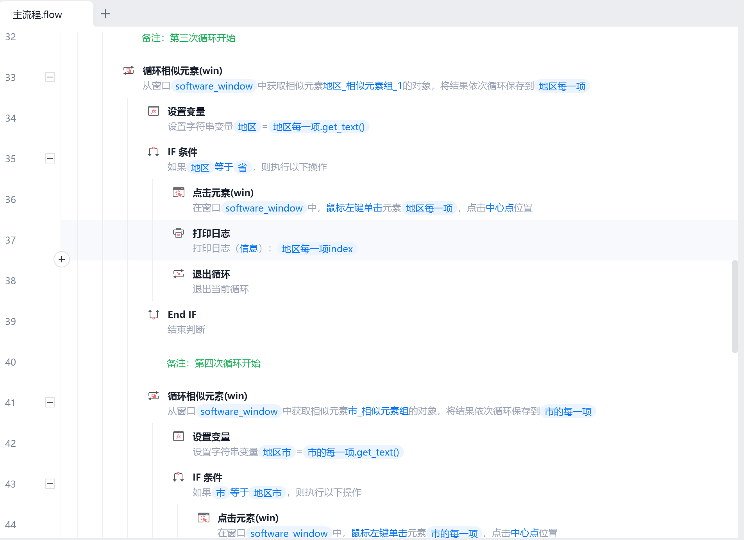Click the click-element icon on line 44
Viewport: 756px width, 540px height.
click(204, 518)
